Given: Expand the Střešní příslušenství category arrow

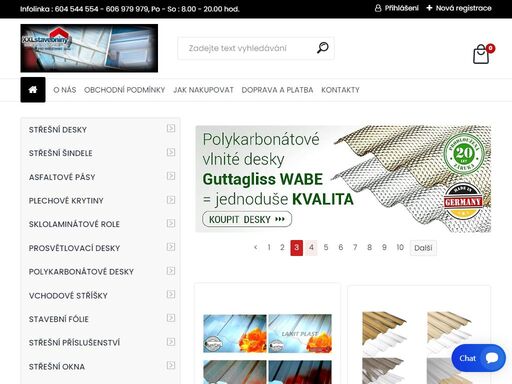Looking at the screenshot, I should coord(171,342).
